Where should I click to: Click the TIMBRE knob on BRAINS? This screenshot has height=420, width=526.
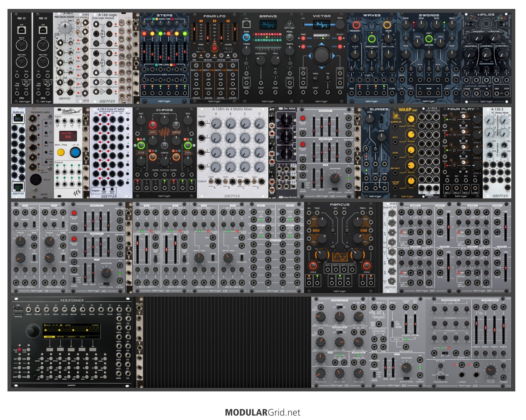point(247,50)
